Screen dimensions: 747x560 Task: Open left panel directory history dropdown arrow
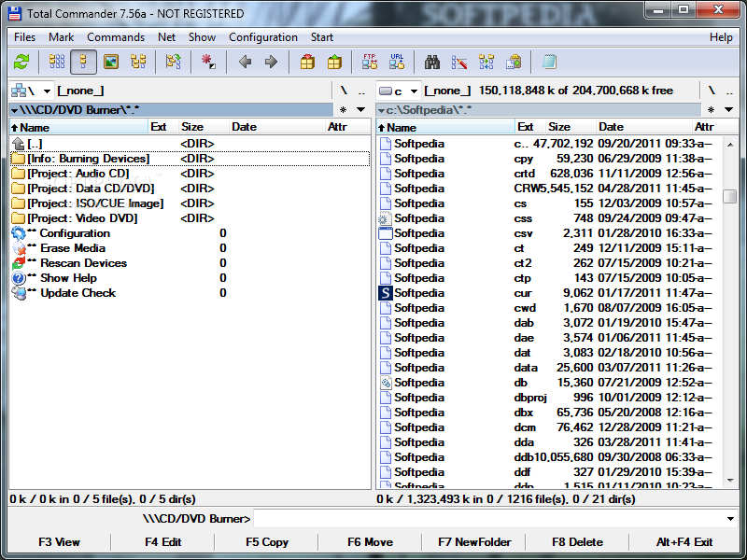(361, 110)
